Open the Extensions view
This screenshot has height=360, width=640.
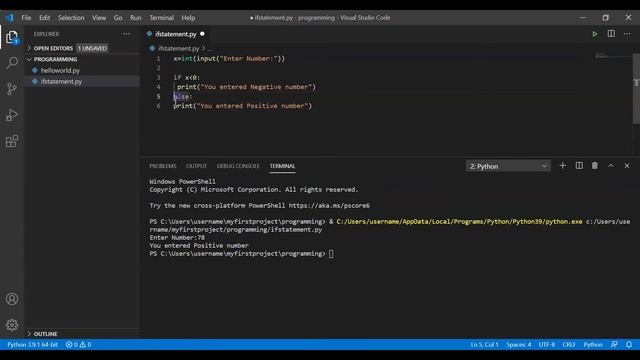[x=12, y=141]
